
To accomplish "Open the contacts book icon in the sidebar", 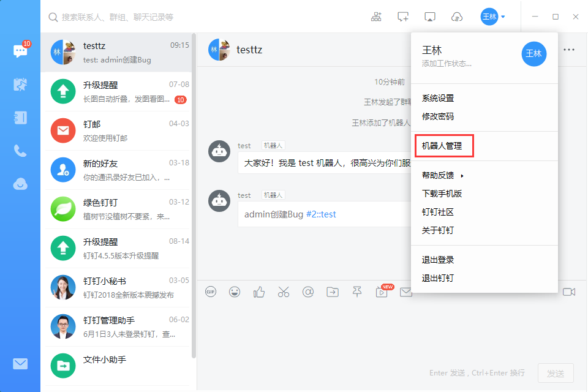I will [20, 118].
